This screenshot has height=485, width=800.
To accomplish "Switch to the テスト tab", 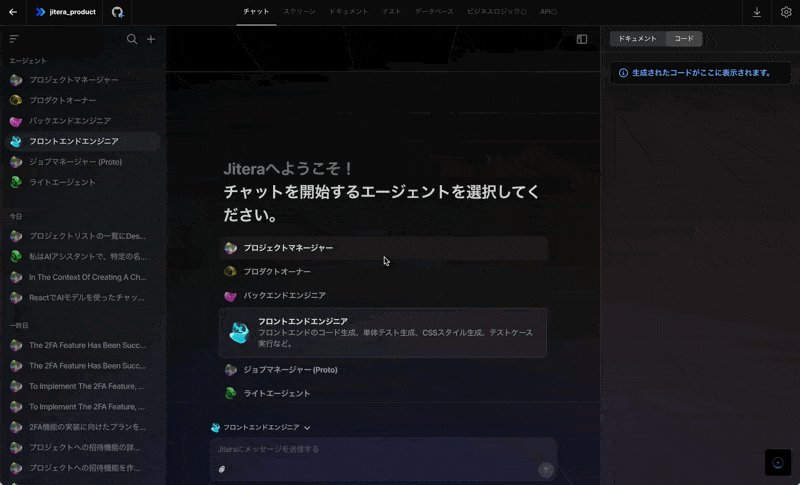I will point(392,12).
